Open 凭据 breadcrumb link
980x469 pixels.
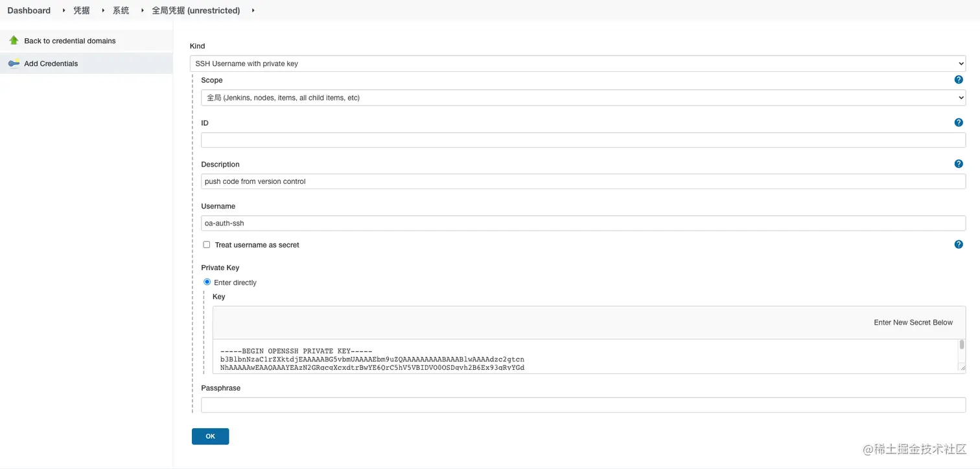click(82, 10)
